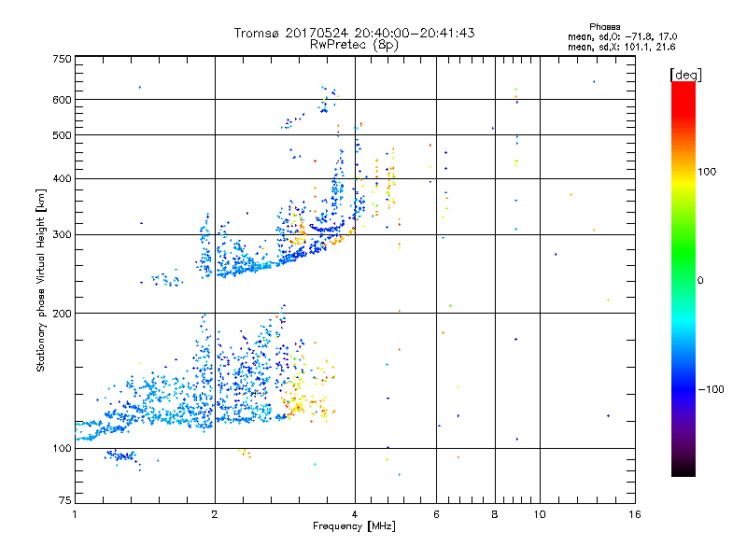This screenshot has width=747, height=560.
Task: Click the colorbar tick label '-100'
Action: click(711, 389)
